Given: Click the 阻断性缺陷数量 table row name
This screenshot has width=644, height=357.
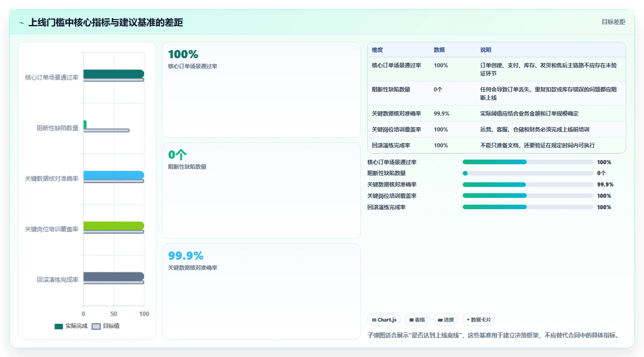Looking at the screenshot, I should (391, 90).
